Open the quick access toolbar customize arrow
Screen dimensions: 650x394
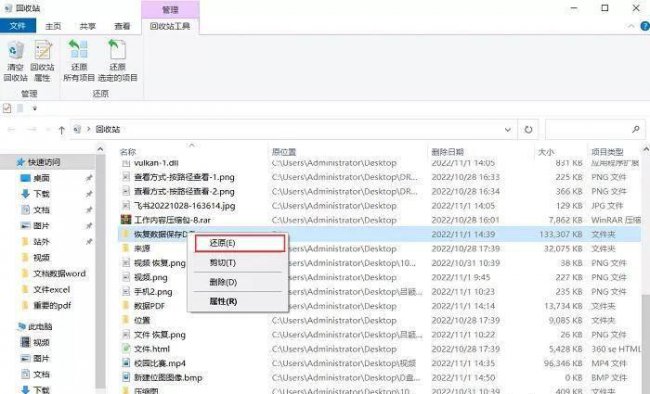(35, 109)
